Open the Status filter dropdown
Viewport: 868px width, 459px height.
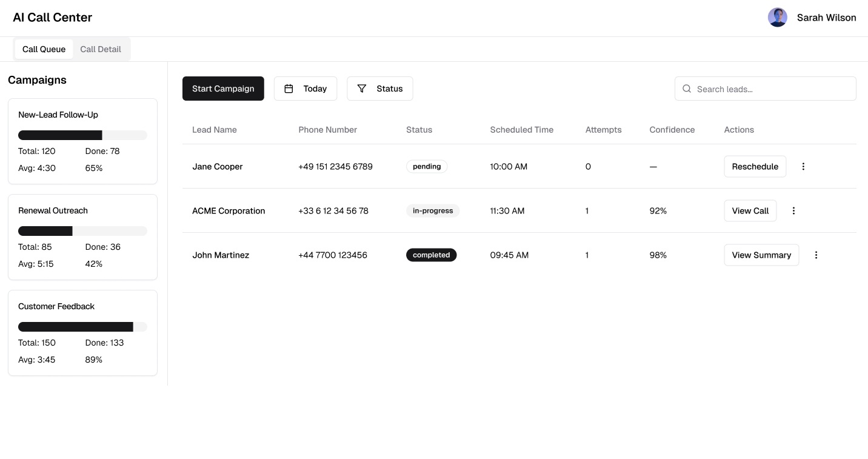point(380,89)
